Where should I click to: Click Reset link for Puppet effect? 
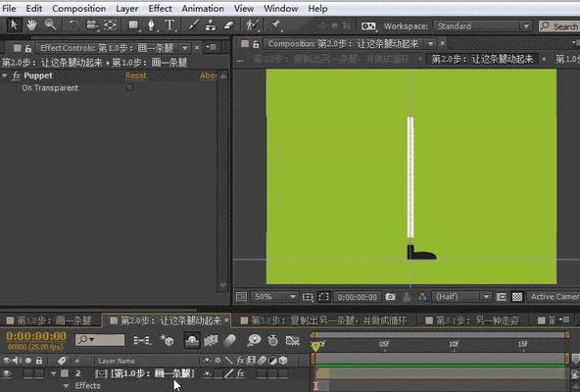pyautogui.click(x=136, y=75)
